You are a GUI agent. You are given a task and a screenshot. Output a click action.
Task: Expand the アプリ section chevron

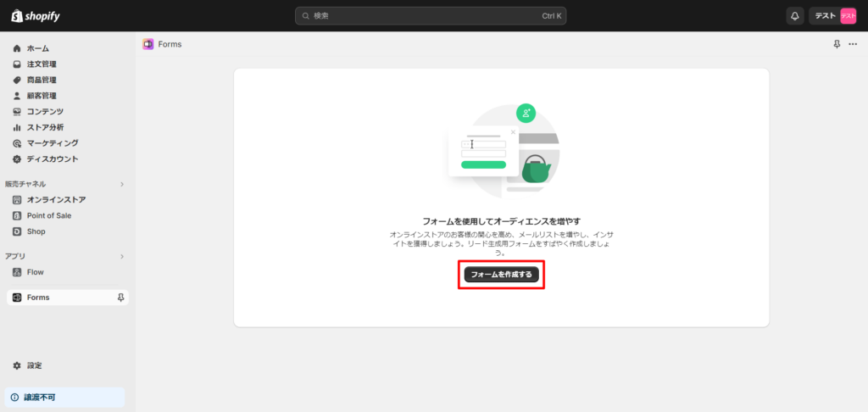pyautogui.click(x=121, y=256)
